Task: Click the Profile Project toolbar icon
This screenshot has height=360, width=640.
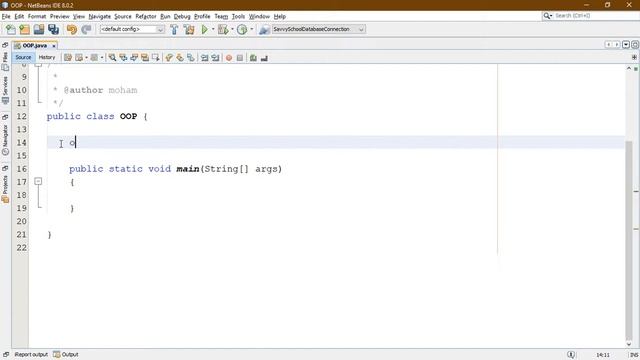Action: pos(242,29)
